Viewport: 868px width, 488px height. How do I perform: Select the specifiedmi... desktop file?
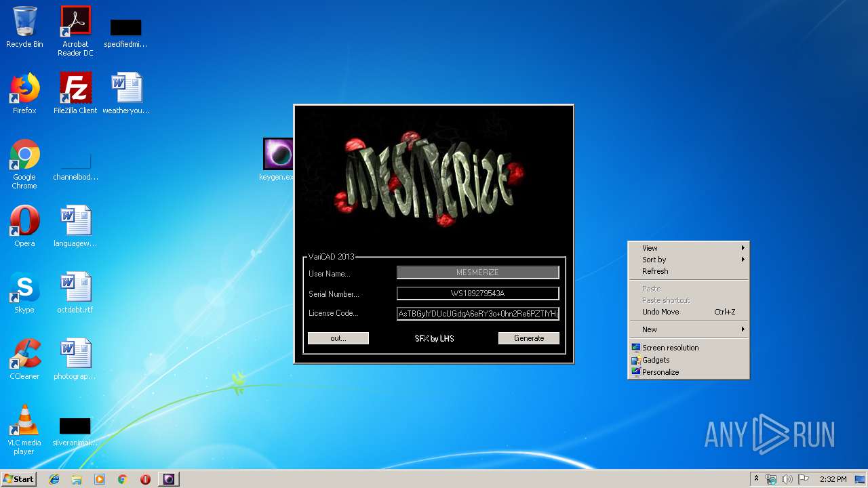(125, 33)
